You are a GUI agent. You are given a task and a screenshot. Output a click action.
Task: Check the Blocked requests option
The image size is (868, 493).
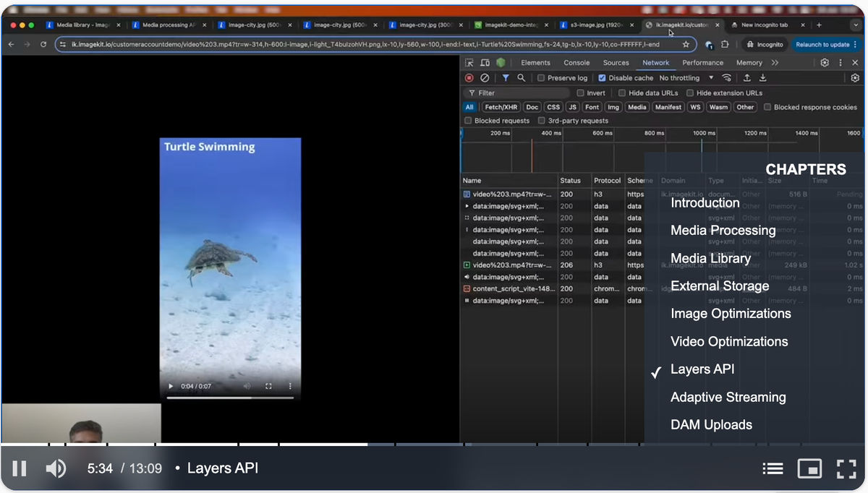point(468,121)
